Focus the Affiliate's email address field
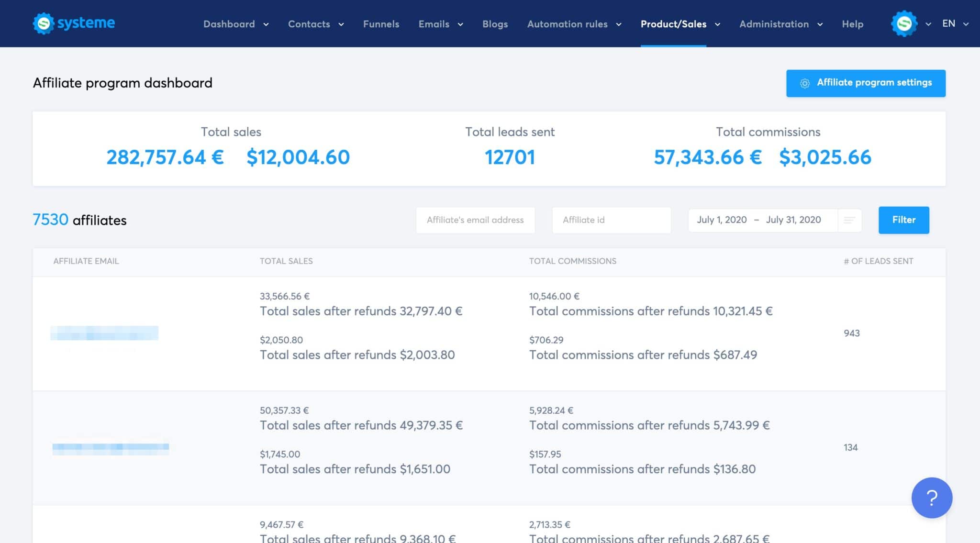Viewport: 980px width, 543px height. [475, 220]
